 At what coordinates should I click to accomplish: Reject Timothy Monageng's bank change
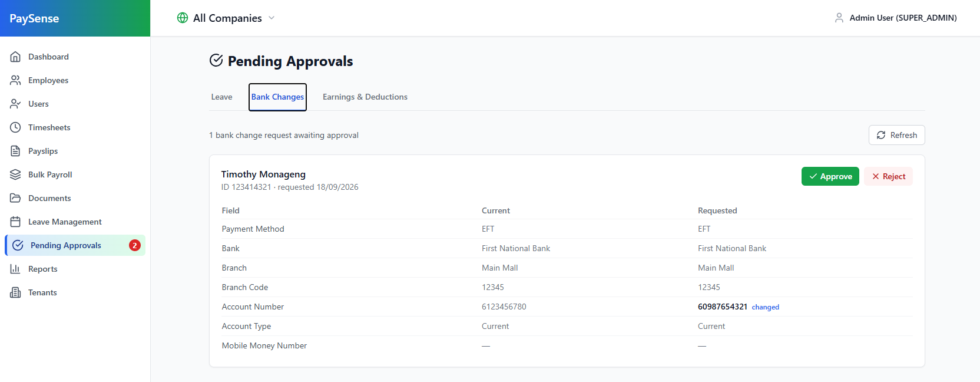(x=888, y=176)
